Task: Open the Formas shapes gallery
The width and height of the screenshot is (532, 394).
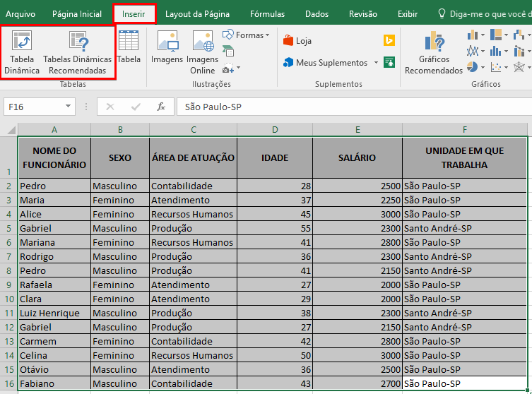Action: click(246, 35)
